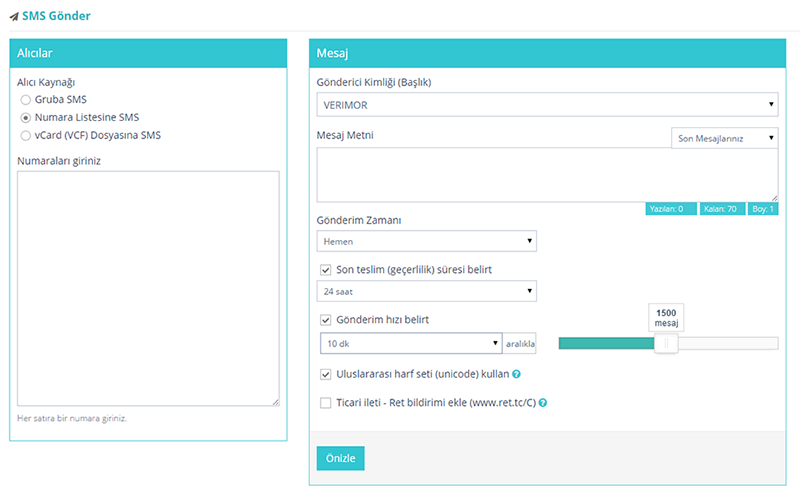Select Gruba SMS radio button
This screenshot has width=800, height=497.
26,100
